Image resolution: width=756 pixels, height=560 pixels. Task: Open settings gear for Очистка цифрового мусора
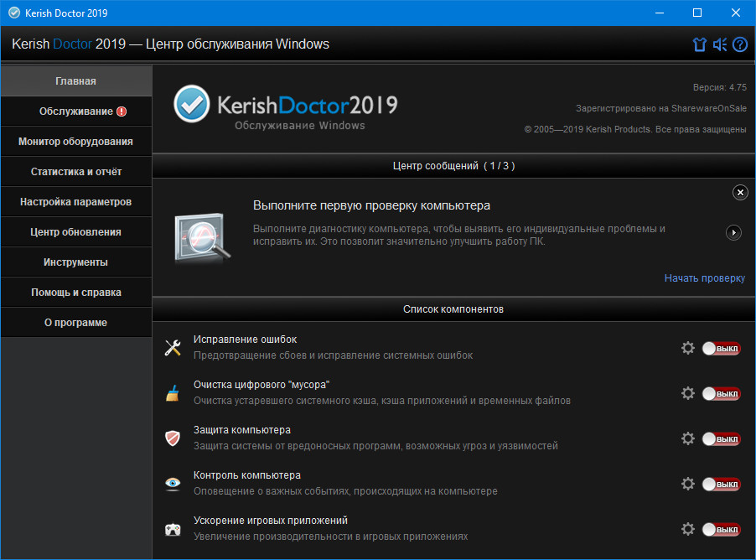[688, 393]
